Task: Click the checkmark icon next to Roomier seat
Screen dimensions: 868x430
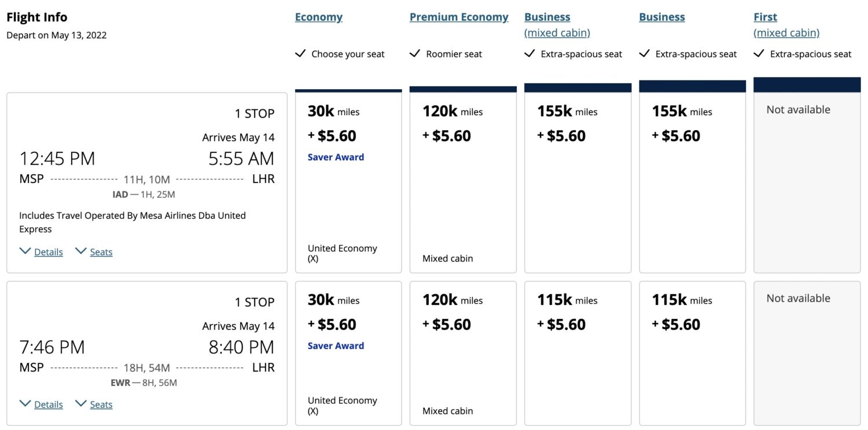Action: click(415, 53)
